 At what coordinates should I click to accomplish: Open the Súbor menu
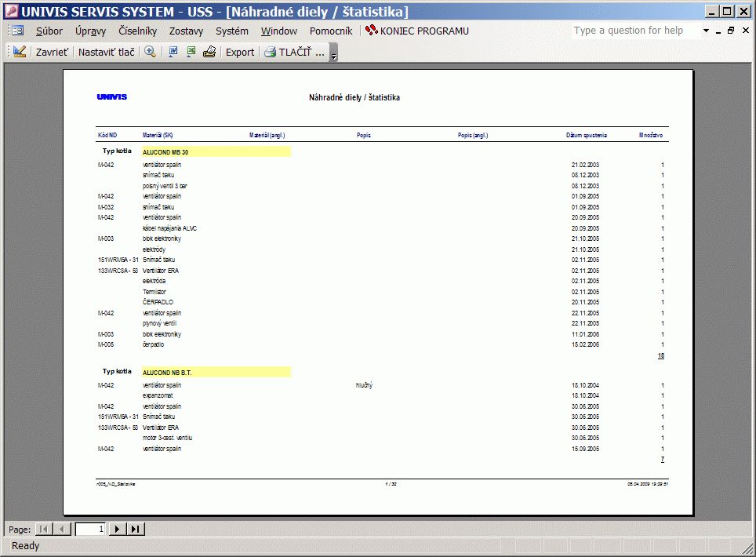pos(49,31)
